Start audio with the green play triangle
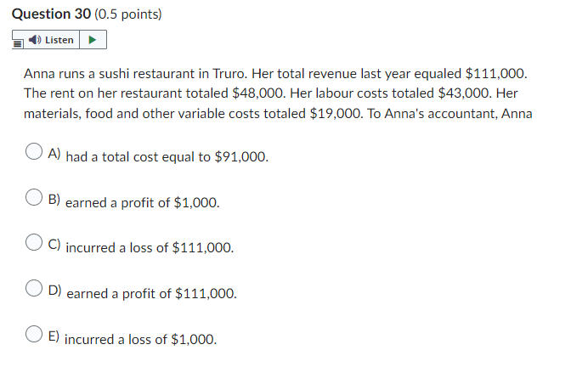 (x=93, y=40)
